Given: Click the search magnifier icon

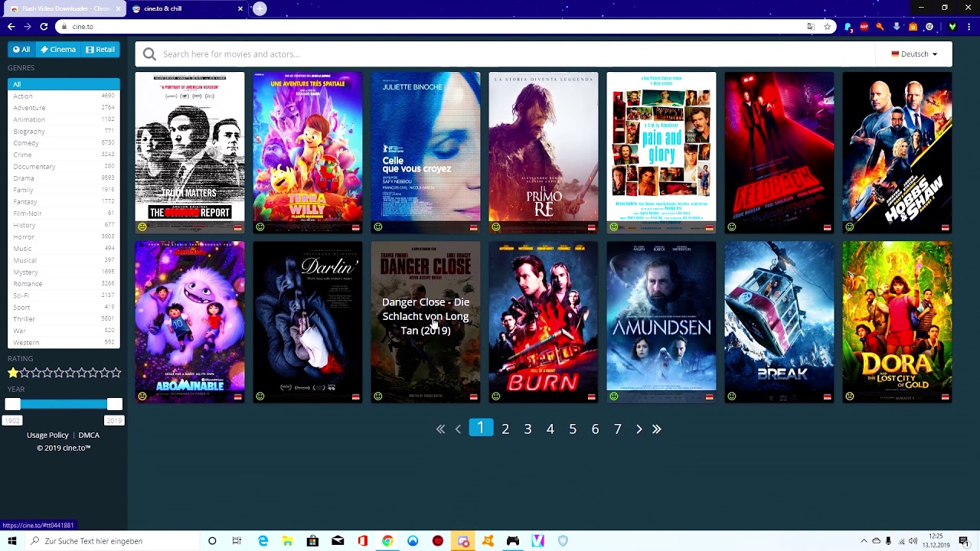Looking at the screenshot, I should coord(149,54).
